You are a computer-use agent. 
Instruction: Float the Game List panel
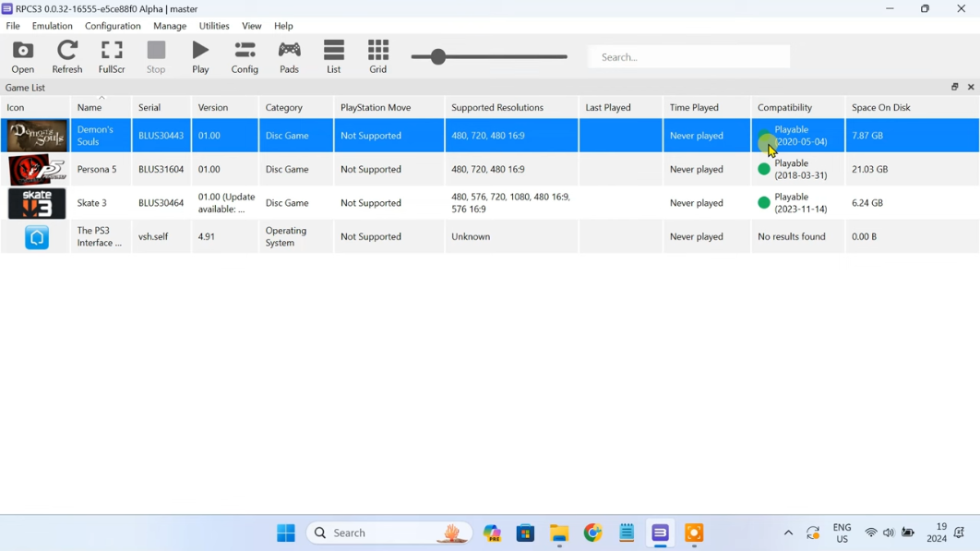click(954, 87)
